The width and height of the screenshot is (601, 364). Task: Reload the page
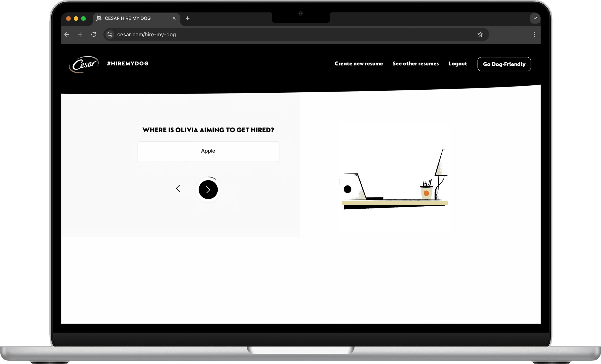94,35
